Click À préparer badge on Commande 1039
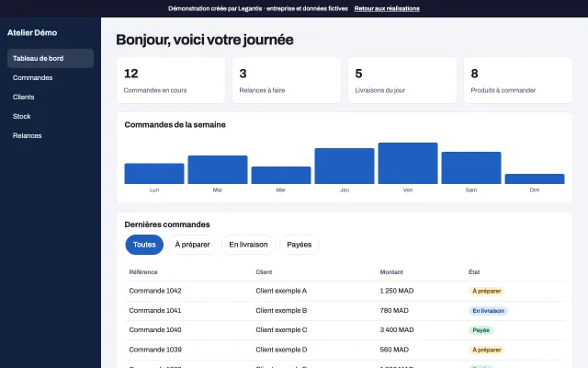Viewport: 588px width, 368px height. tap(486, 350)
